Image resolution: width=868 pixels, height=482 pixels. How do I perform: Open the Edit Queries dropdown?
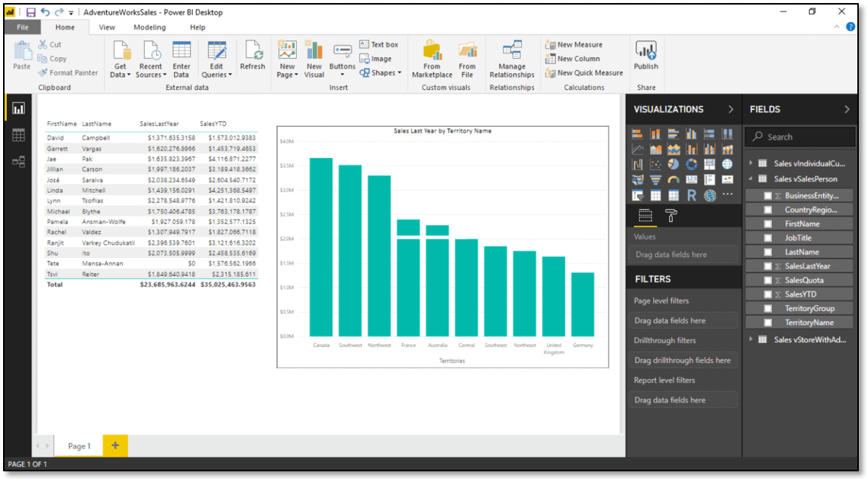click(x=217, y=59)
